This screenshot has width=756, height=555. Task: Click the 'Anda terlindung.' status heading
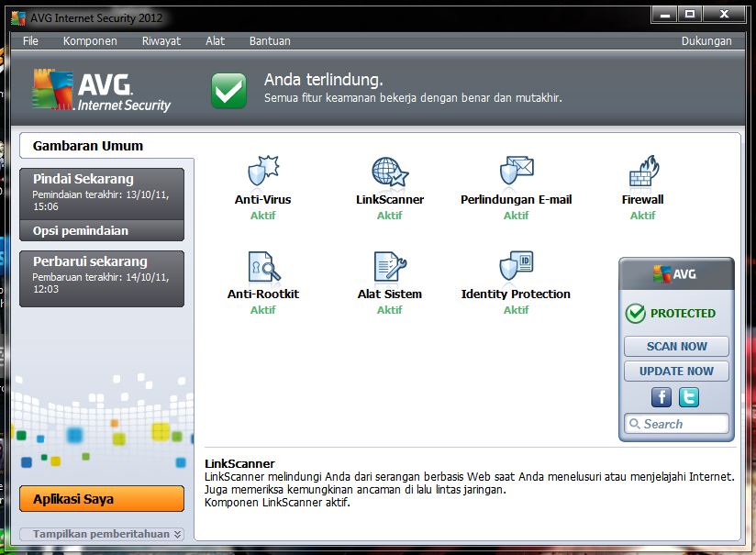point(324,80)
